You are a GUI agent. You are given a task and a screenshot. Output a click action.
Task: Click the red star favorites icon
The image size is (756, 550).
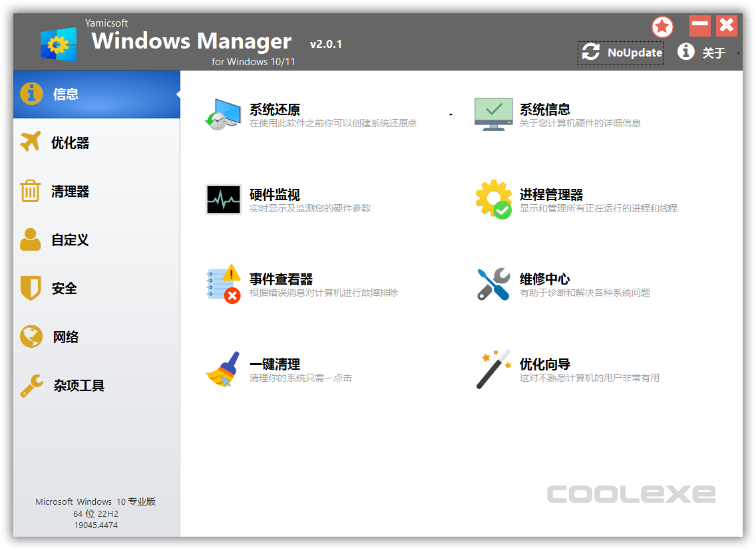coord(662,27)
